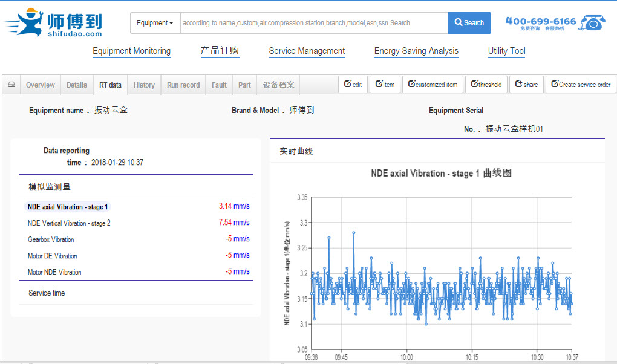Click the Shifudao logo

(x=53, y=23)
